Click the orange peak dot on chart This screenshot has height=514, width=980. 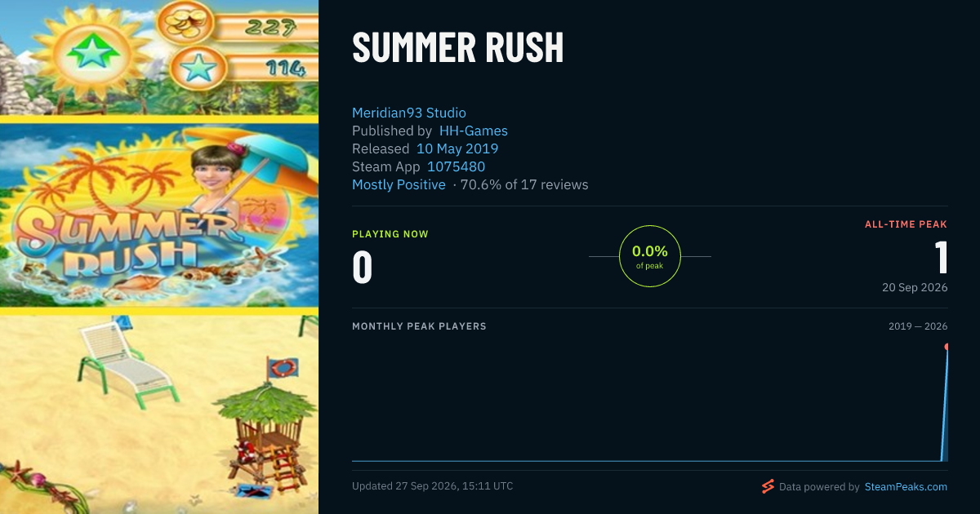947,347
